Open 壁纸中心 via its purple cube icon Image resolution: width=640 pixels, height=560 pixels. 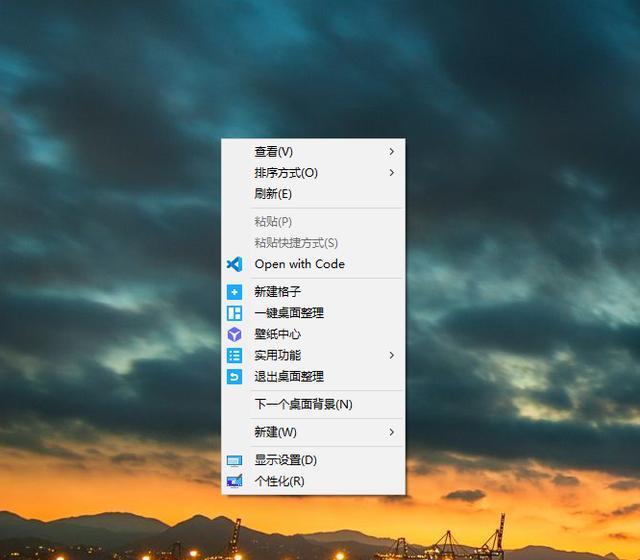point(234,334)
